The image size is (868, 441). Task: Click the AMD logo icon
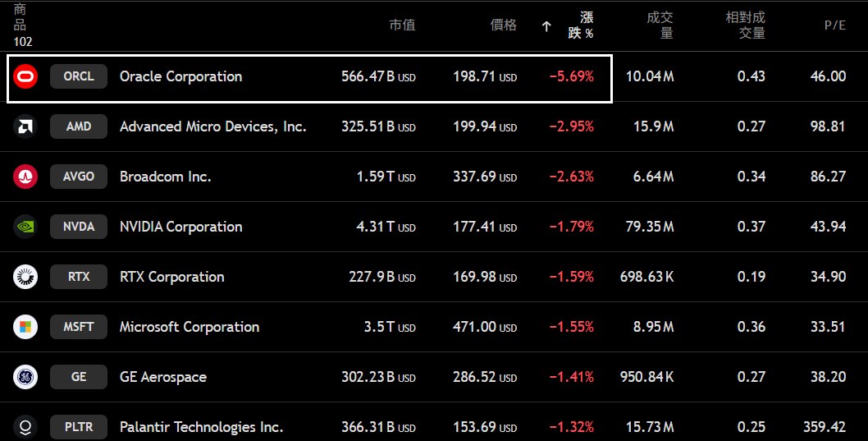pyautogui.click(x=25, y=127)
